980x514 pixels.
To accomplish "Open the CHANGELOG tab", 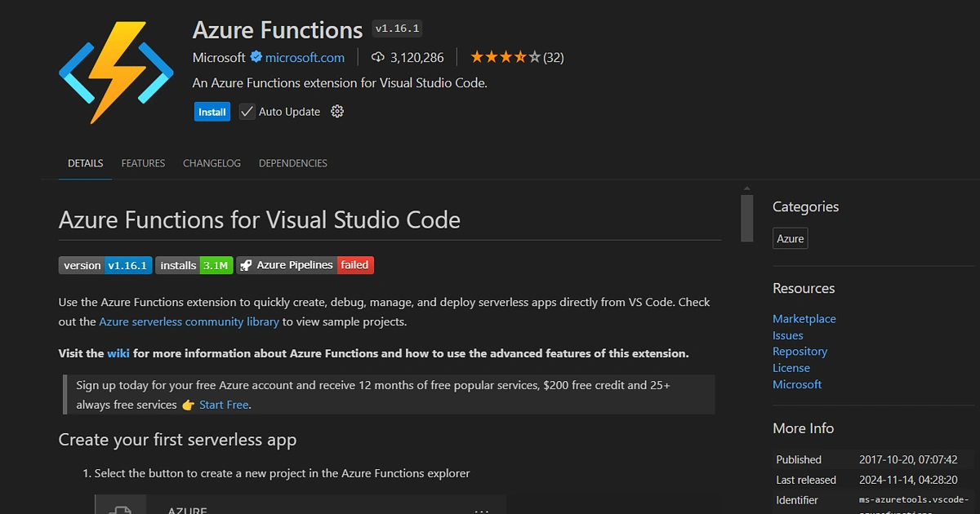I will [x=212, y=163].
